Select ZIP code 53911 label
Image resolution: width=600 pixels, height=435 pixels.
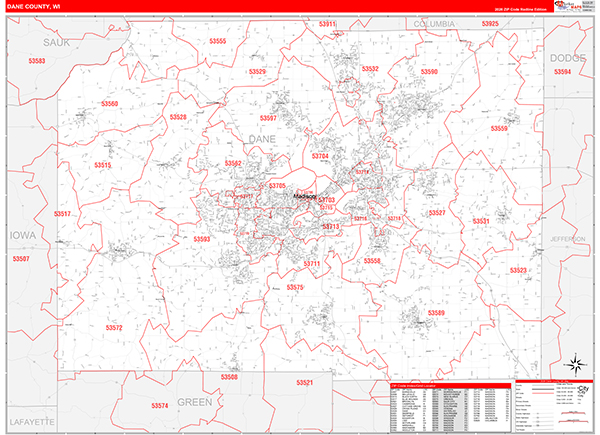[327, 24]
